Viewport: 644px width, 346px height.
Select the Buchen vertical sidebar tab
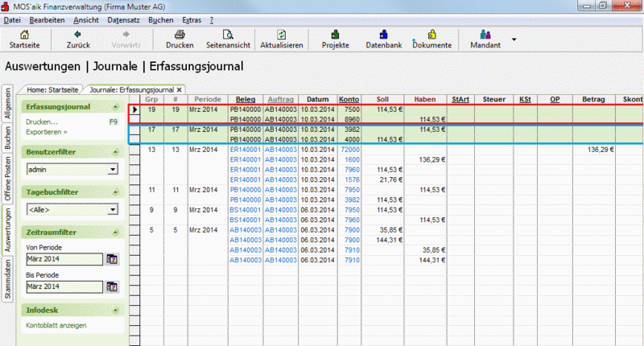pyautogui.click(x=8, y=138)
